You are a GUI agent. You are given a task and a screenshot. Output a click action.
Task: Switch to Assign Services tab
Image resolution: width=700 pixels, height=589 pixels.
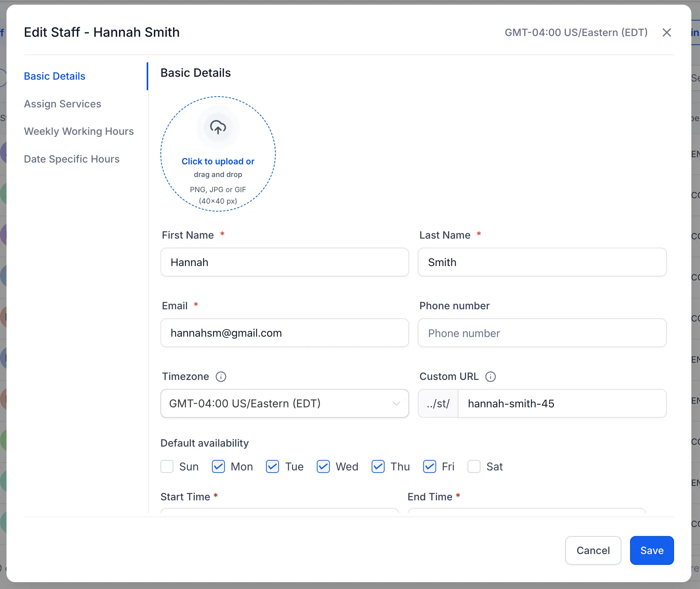coord(63,104)
